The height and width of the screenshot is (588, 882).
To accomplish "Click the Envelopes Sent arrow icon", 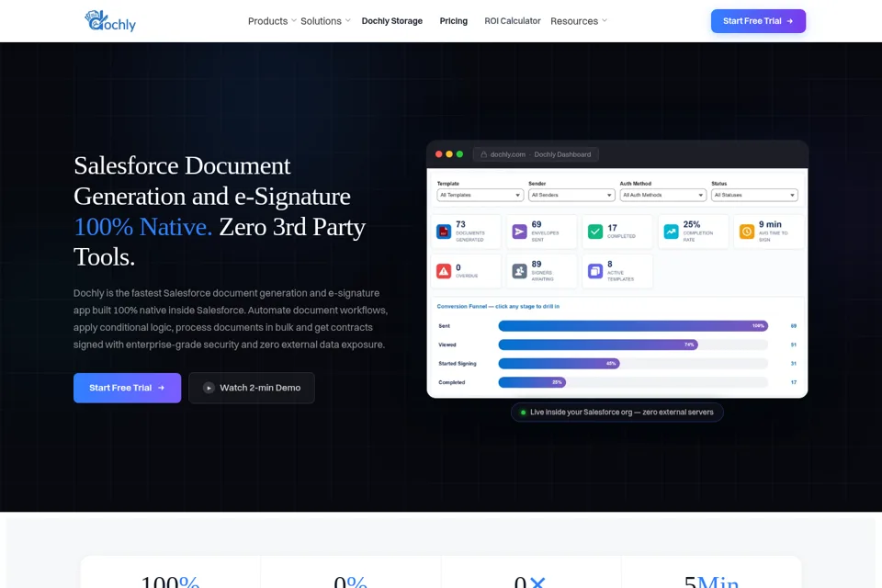I will click(519, 232).
